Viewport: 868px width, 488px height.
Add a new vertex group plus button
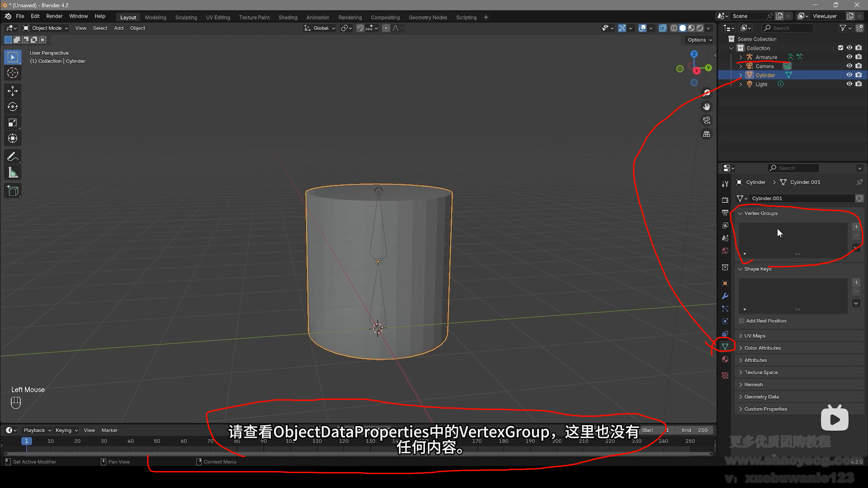[856, 227]
